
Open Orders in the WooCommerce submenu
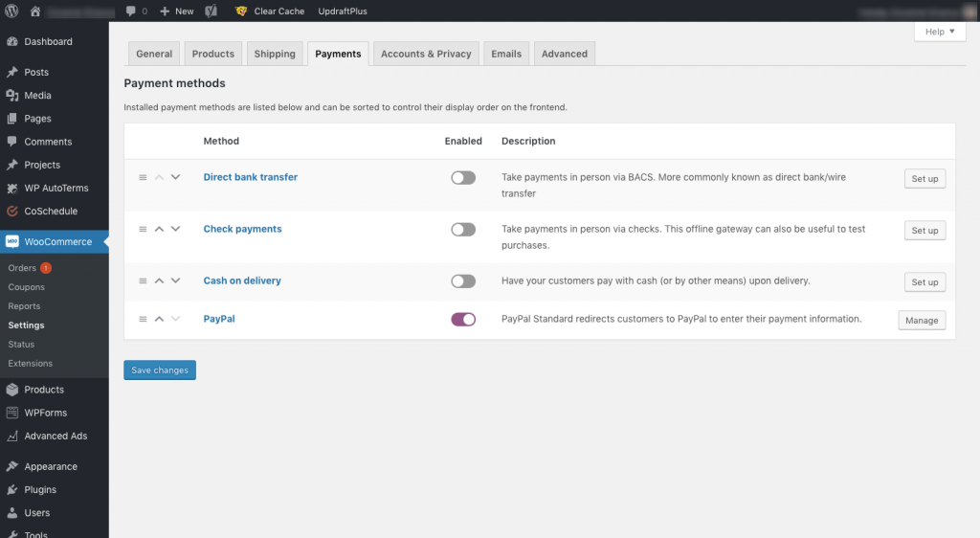coord(22,268)
